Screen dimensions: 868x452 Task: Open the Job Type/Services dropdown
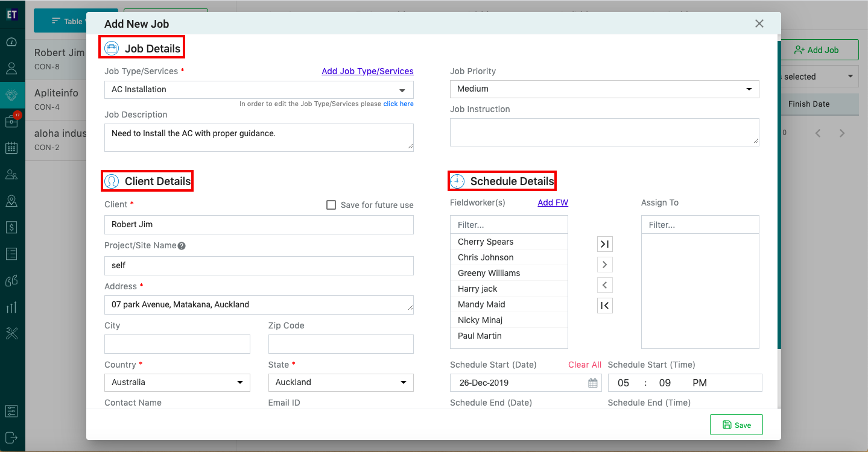(x=259, y=89)
